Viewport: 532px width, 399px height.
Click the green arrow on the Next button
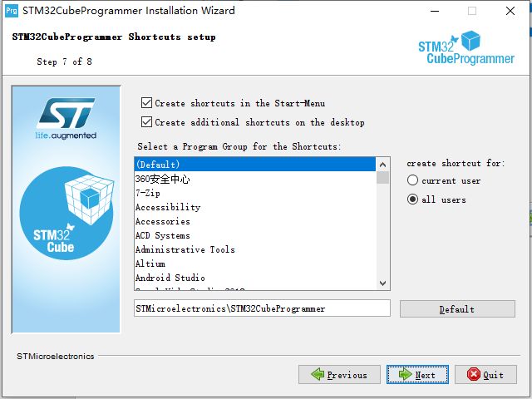[x=405, y=374]
